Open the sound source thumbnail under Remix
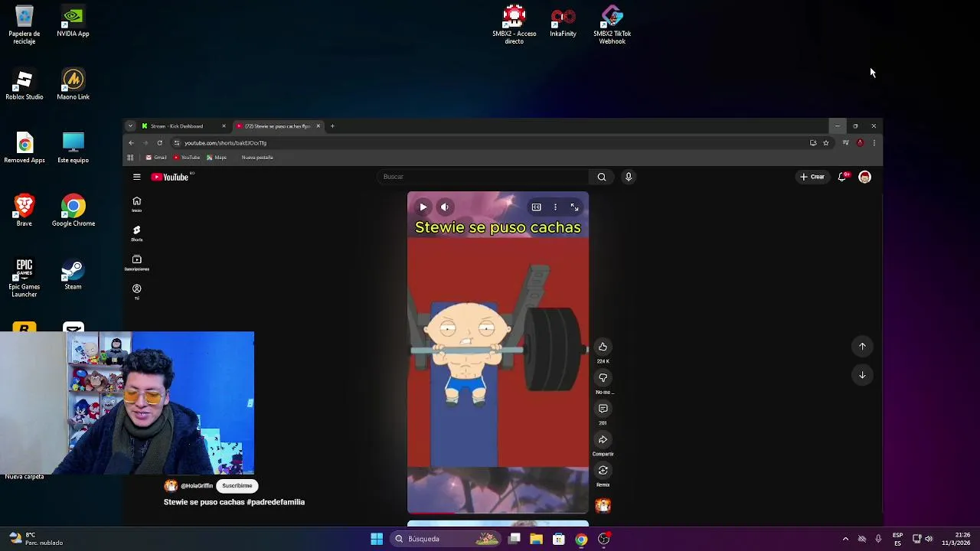Image resolution: width=980 pixels, height=551 pixels. point(603,505)
